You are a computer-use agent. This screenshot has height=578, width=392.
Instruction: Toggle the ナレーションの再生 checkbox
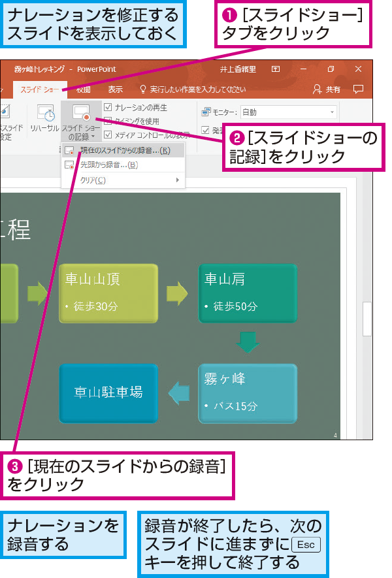point(108,107)
